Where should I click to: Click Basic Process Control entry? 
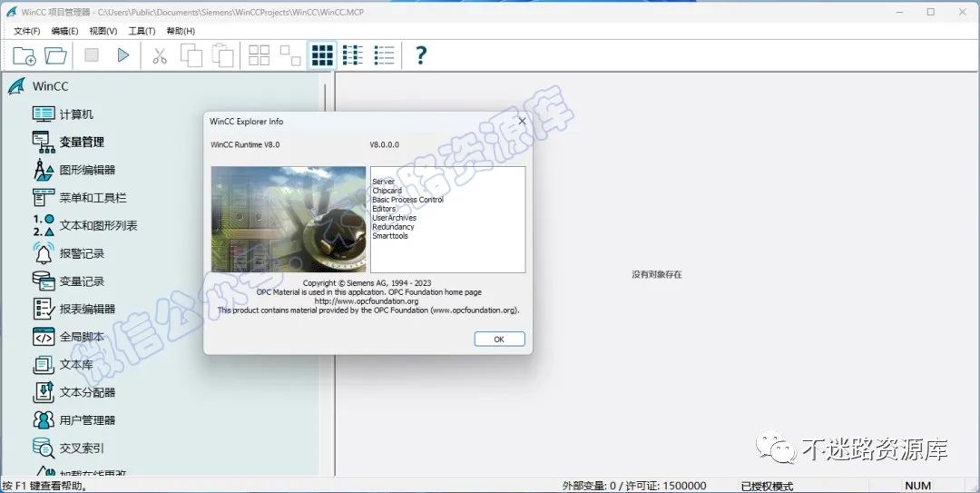(407, 200)
